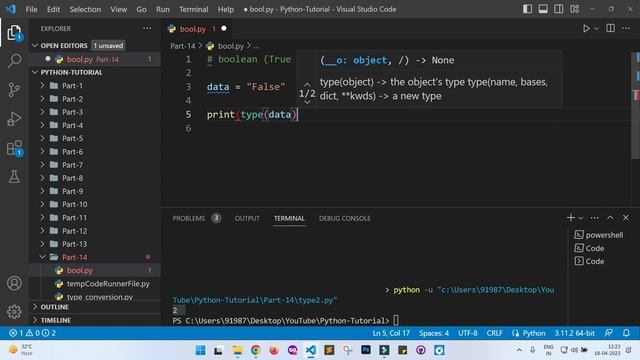Create a new terminal with plus icon
The image size is (640, 360).
click(x=571, y=218)
